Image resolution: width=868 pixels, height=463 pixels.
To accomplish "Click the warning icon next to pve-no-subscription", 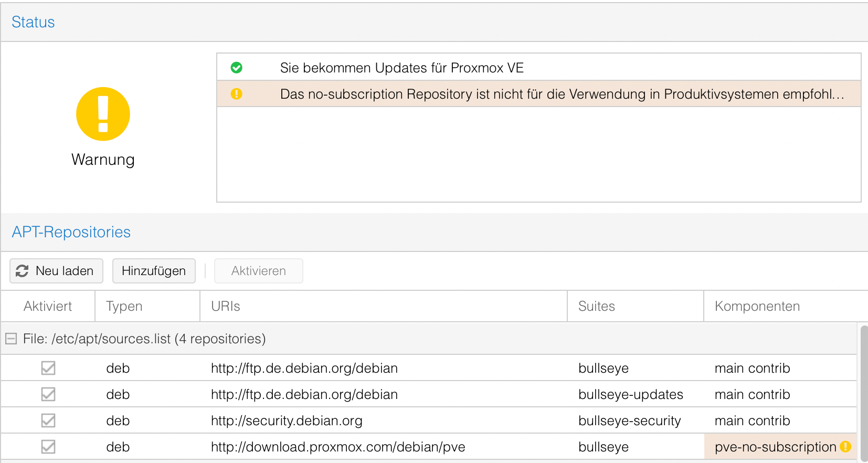I will [845, 447].
